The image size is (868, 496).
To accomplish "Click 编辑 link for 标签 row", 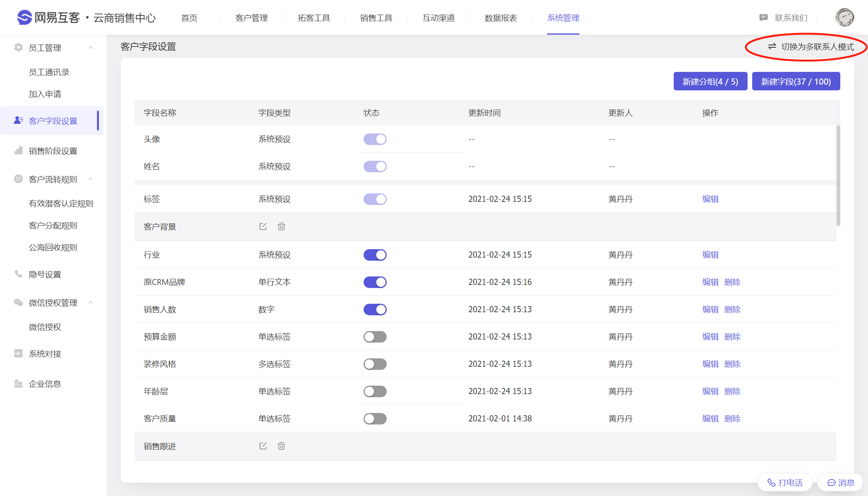I will pos(710,199).
